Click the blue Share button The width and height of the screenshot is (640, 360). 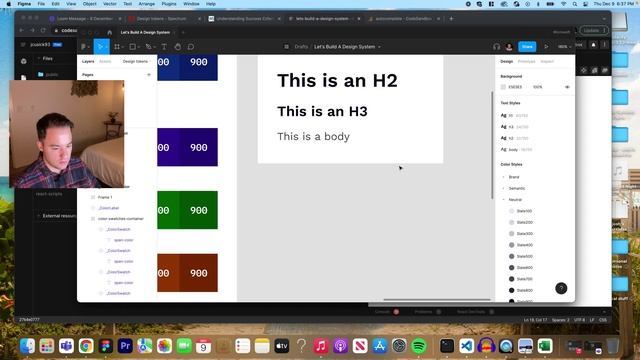point(527,47)
